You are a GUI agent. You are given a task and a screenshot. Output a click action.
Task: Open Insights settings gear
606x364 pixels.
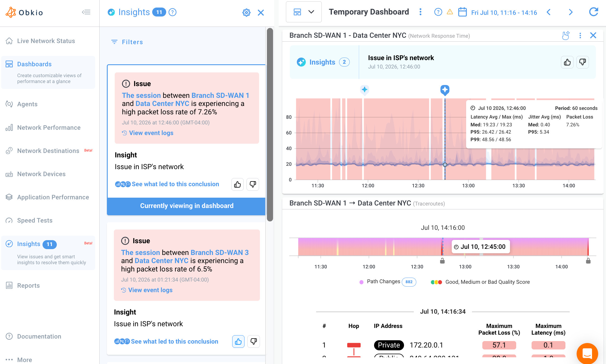246,13
